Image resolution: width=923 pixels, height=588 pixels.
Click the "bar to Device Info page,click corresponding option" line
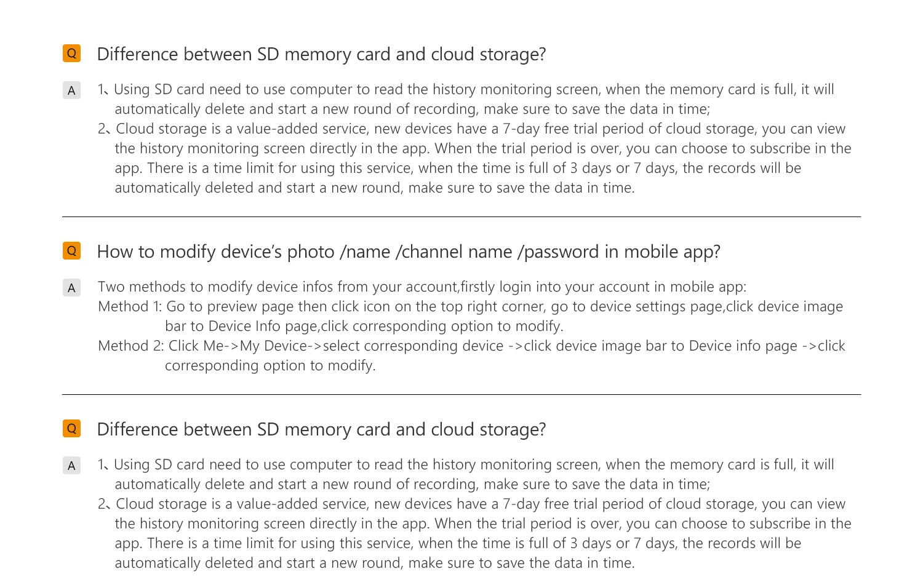point(364,326)
